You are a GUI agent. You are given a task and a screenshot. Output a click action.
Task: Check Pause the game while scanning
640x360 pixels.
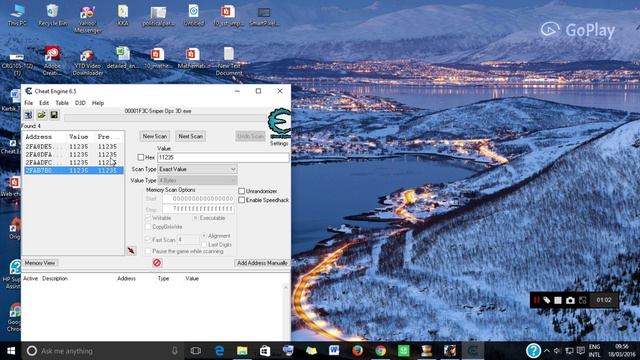point(148,251)
